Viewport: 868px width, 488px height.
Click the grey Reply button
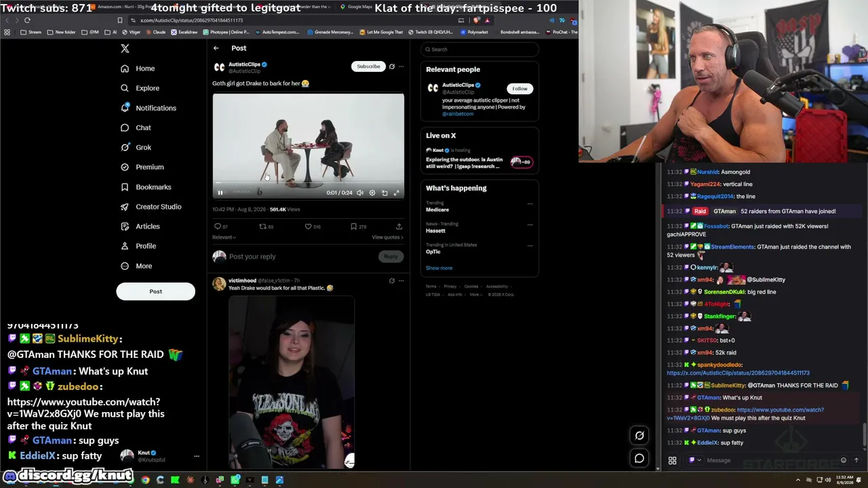(391, 257)
